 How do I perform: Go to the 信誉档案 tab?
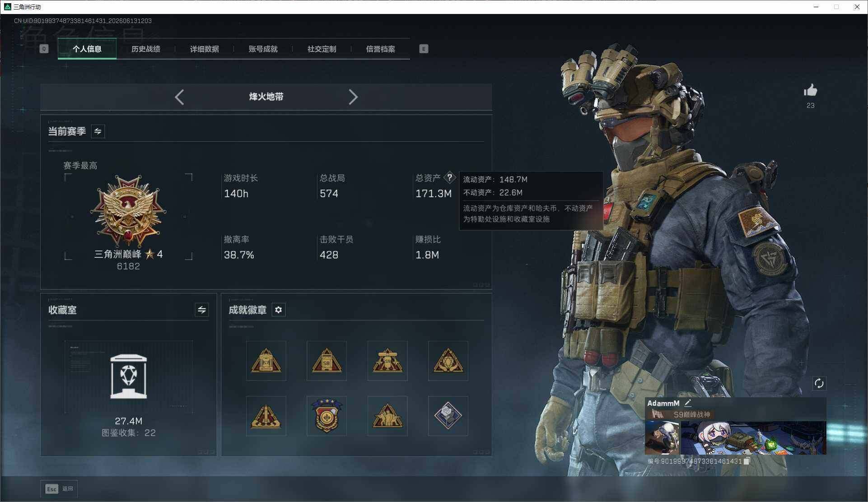pos(381,49)
